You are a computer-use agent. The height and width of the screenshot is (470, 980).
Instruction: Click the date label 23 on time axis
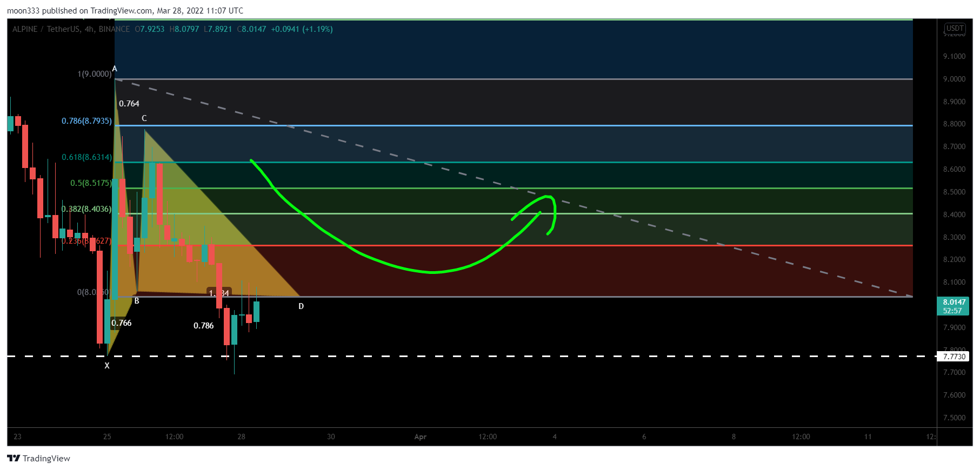pyautogui.click(x=17, y=437)
